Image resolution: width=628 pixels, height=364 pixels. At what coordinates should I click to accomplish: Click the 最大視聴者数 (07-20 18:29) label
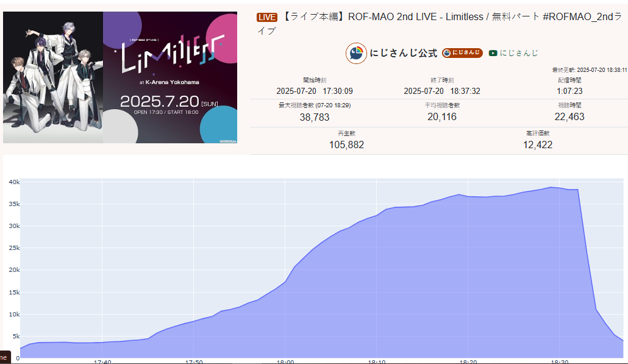[315, 105]
